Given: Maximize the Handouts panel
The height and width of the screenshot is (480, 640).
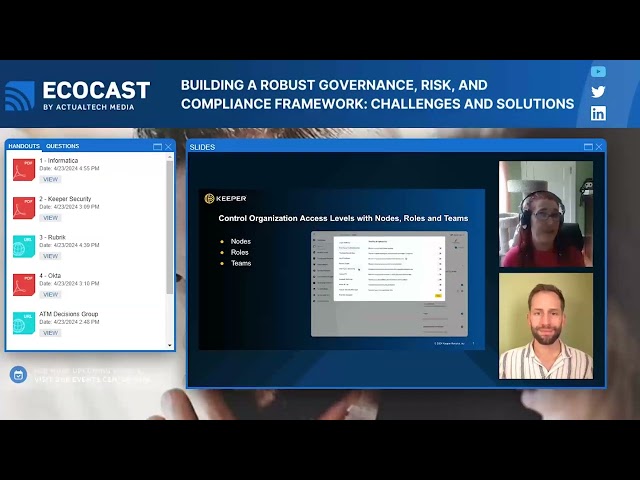Looking at the screenshot, I should [157, 147].
